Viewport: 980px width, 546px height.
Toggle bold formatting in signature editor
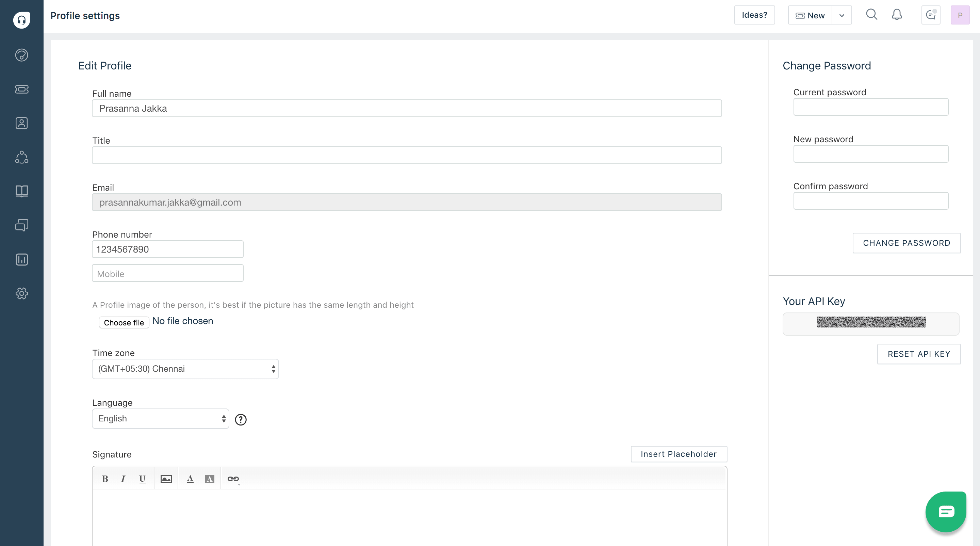(x=105, y=479)
